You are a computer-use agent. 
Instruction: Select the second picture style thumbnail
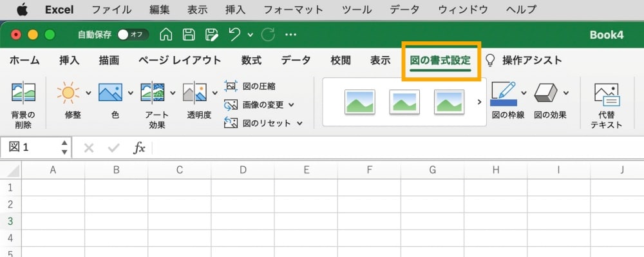coord(404,102)
